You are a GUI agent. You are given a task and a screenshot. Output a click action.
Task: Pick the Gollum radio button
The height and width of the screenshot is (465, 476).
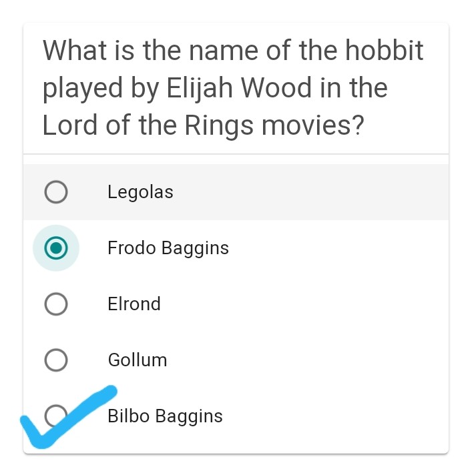click(x=56, y=360)
